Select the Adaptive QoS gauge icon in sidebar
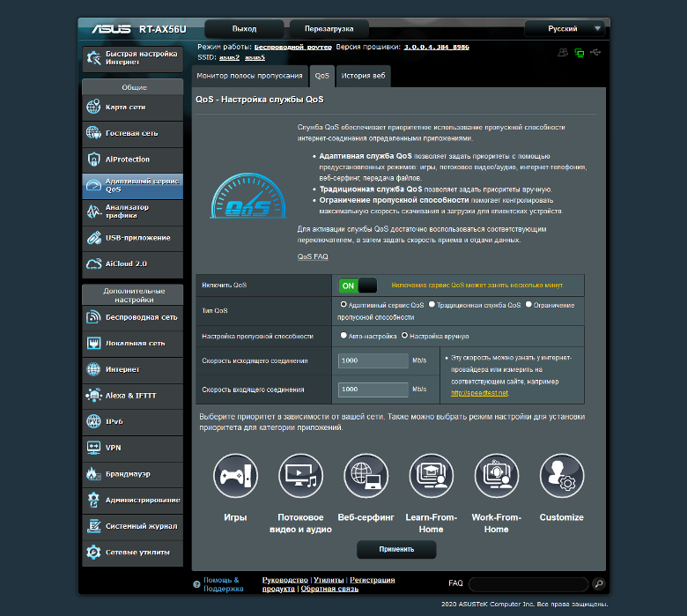 coord(93,185)
